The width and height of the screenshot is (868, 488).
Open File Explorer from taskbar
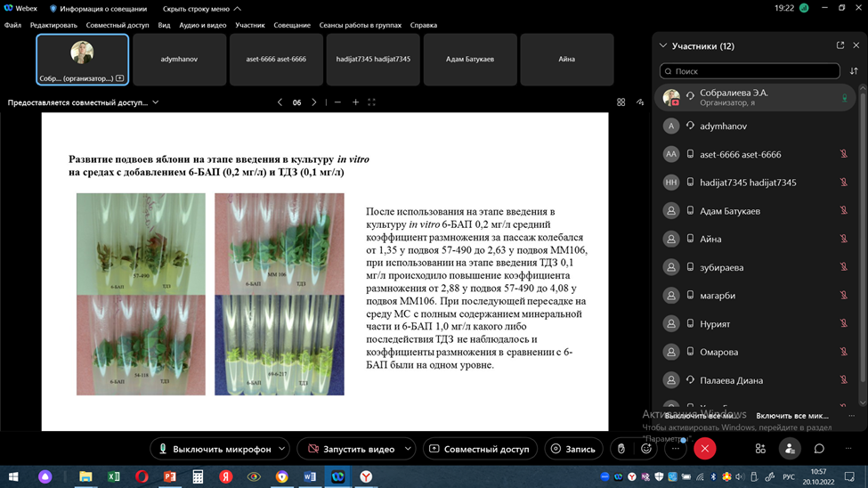[x=85, y=476]
